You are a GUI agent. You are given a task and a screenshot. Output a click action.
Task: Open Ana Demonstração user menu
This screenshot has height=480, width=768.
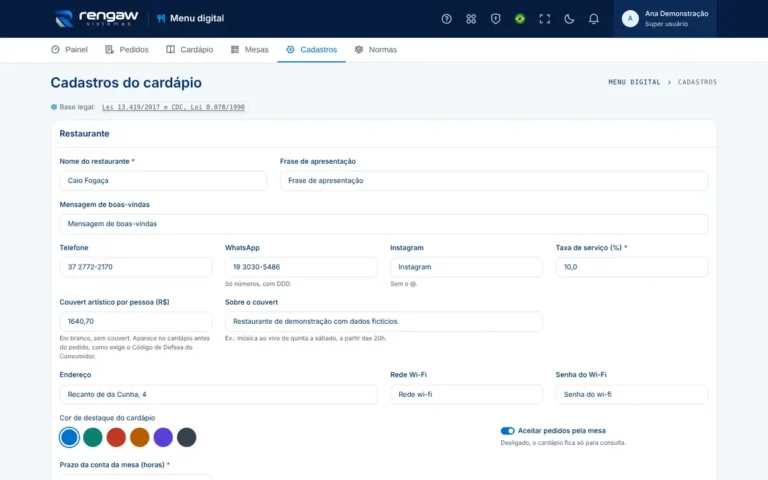(x=665, y=19)
